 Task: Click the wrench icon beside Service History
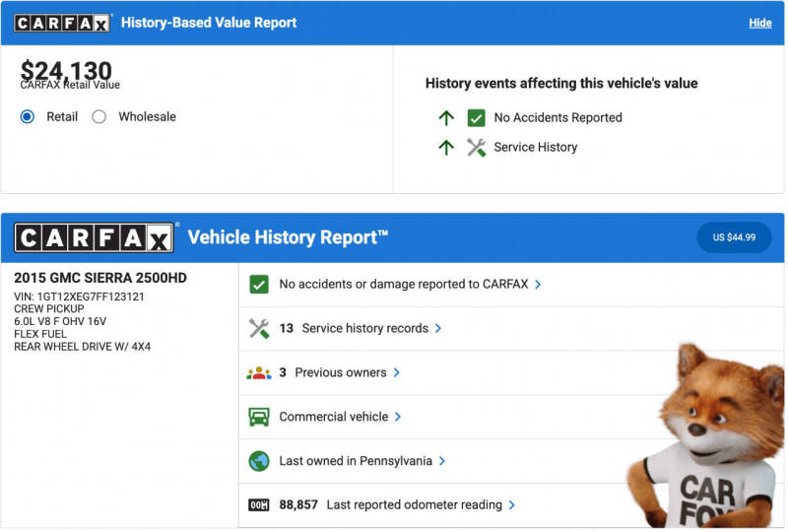click(476, 147)
